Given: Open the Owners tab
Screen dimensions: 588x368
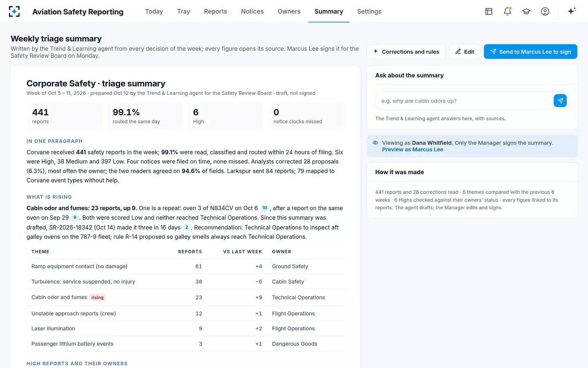Looking at the screenshot, I should coord(289,11).
